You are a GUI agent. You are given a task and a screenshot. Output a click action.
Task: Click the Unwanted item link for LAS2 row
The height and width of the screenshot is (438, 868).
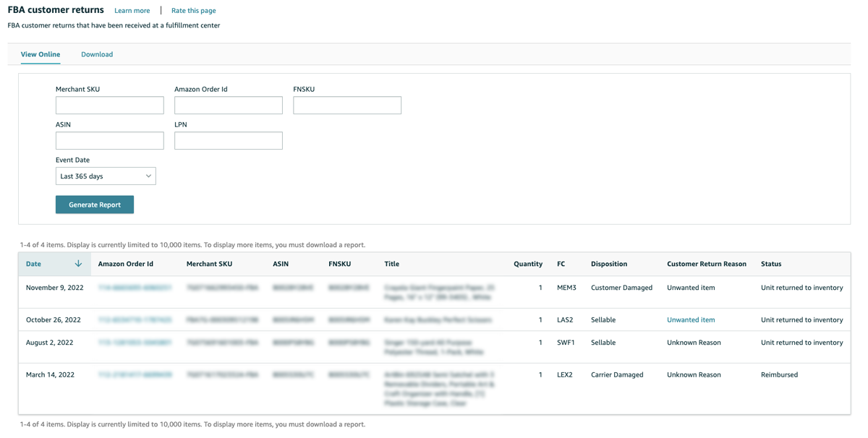coord(691,319)
